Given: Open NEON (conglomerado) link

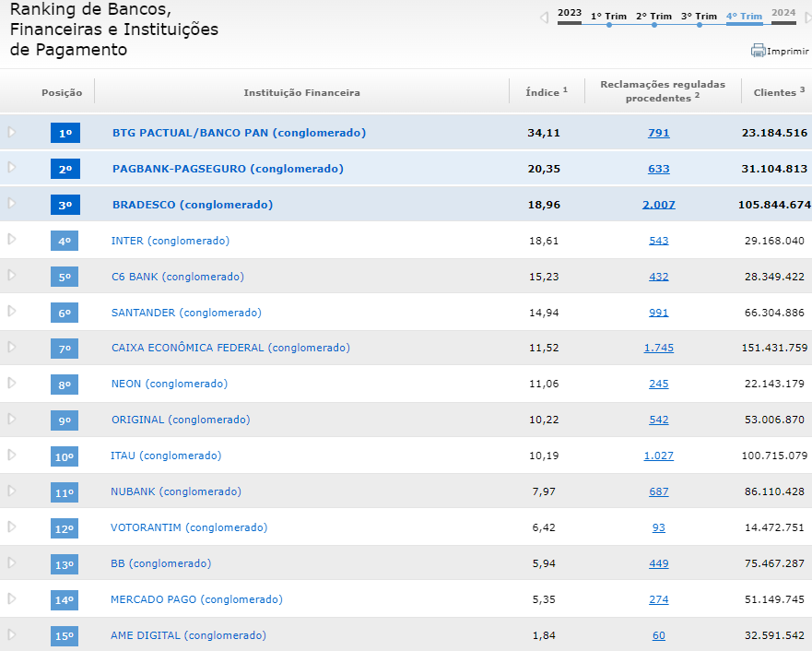Looking at the screenshot, I should tap(170, 384).
